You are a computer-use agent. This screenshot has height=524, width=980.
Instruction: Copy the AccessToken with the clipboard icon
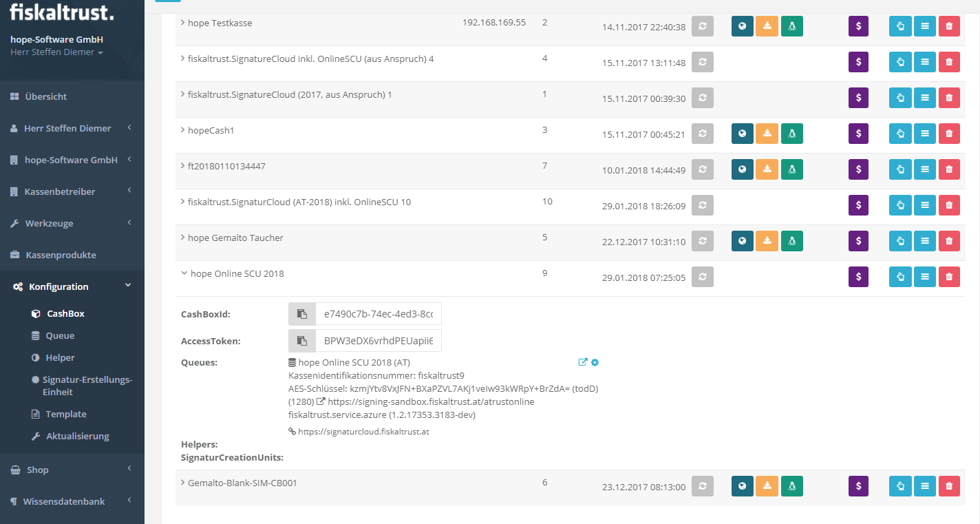pyautogui.click(x=301, y=341)
